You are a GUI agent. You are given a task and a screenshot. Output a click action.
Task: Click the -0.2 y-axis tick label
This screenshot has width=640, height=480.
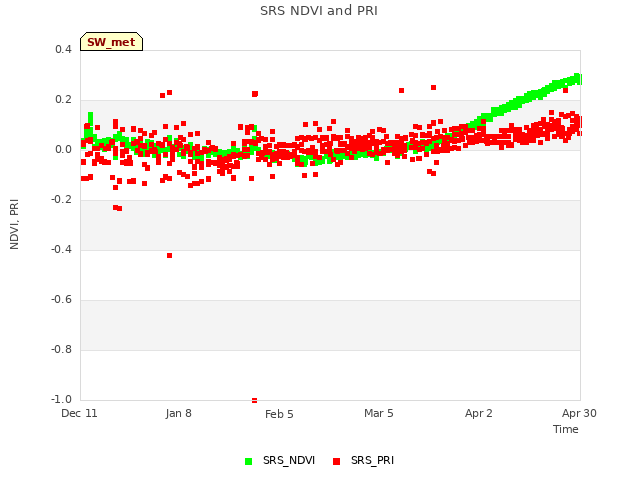point(61,200)
